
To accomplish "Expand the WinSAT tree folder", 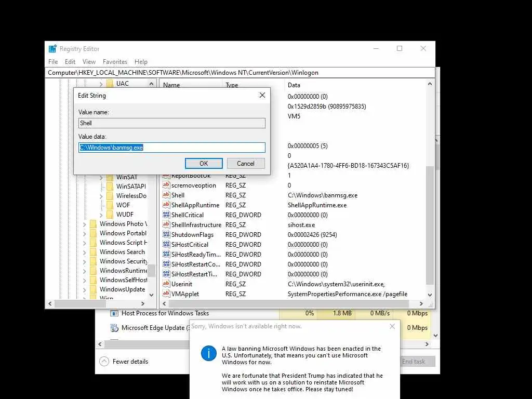I will [x=101, y=178].
